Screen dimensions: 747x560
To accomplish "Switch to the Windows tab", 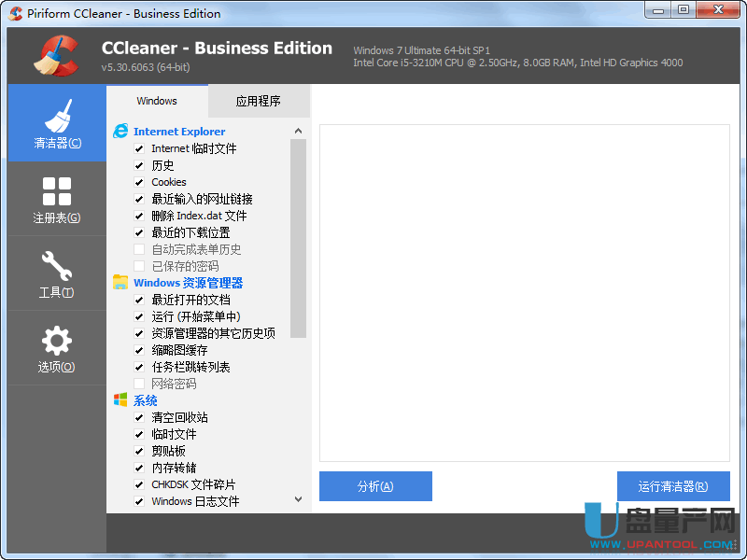I will point(157,101).
